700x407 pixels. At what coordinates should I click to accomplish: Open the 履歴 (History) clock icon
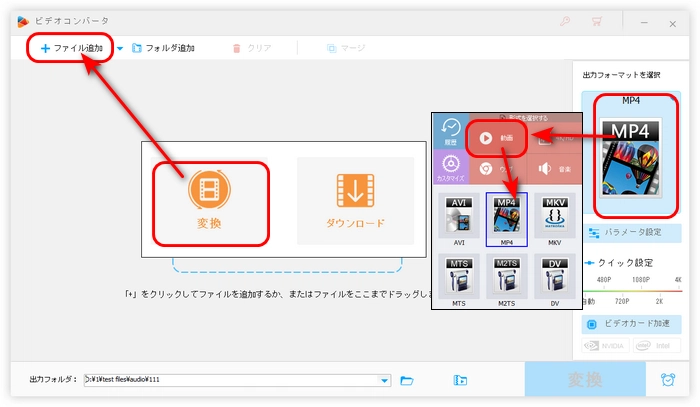point(449,132)
